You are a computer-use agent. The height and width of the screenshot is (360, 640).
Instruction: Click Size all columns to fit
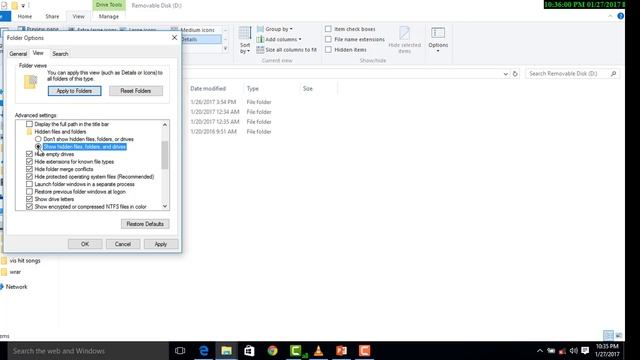287,49
